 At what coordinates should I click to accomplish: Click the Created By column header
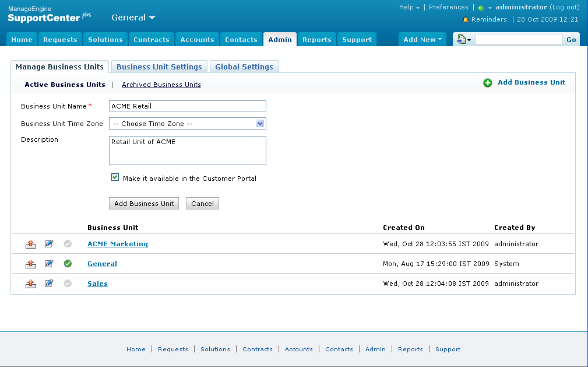pos(515,228)
